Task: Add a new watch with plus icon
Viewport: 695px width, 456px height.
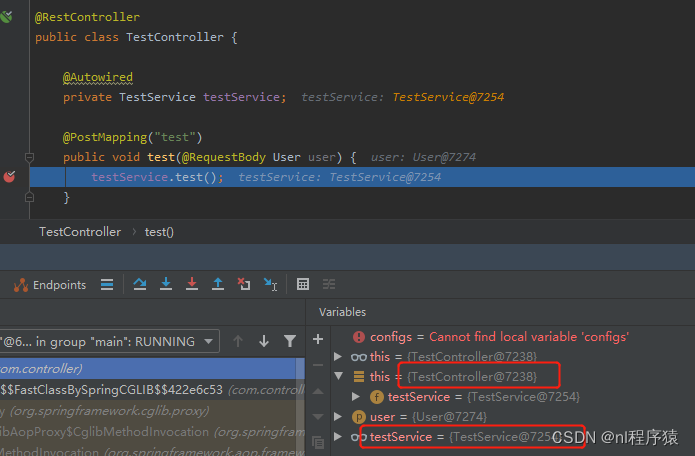Action: click(318, 339)
